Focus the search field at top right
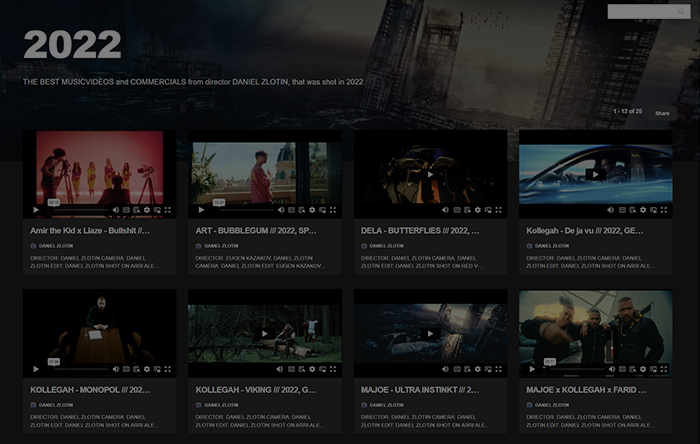The height and width of the screenshot is (444, 700). pyautogui.click(x=649, y=12)
